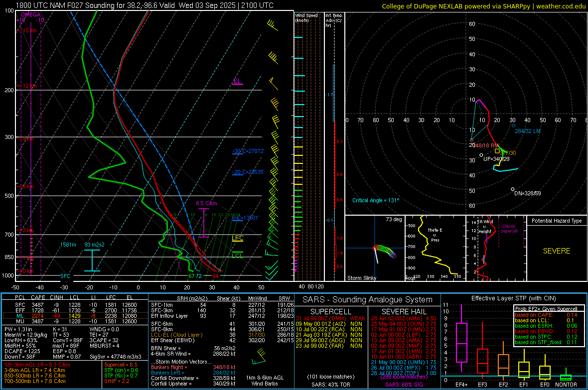This screenshot has height=390, width=588.
Task: Click the DN=328/59 hodograph marker
Action: (x=513, y=189)
